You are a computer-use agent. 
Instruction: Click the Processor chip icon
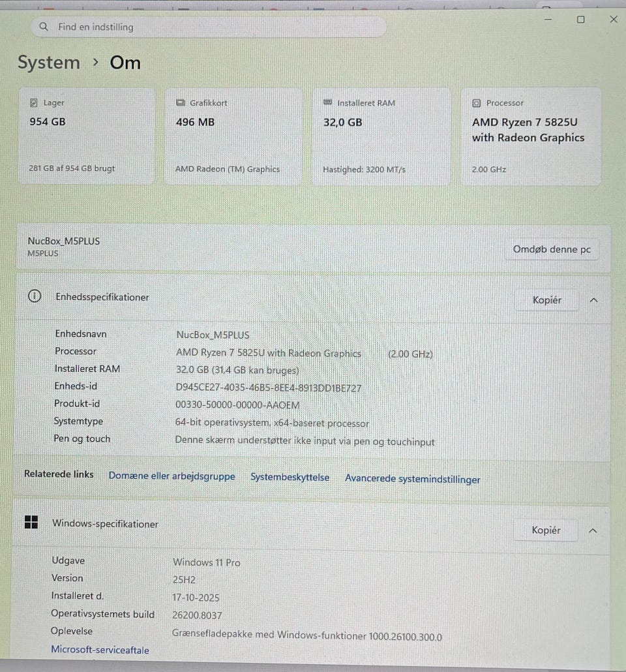[x=477, y=103]
